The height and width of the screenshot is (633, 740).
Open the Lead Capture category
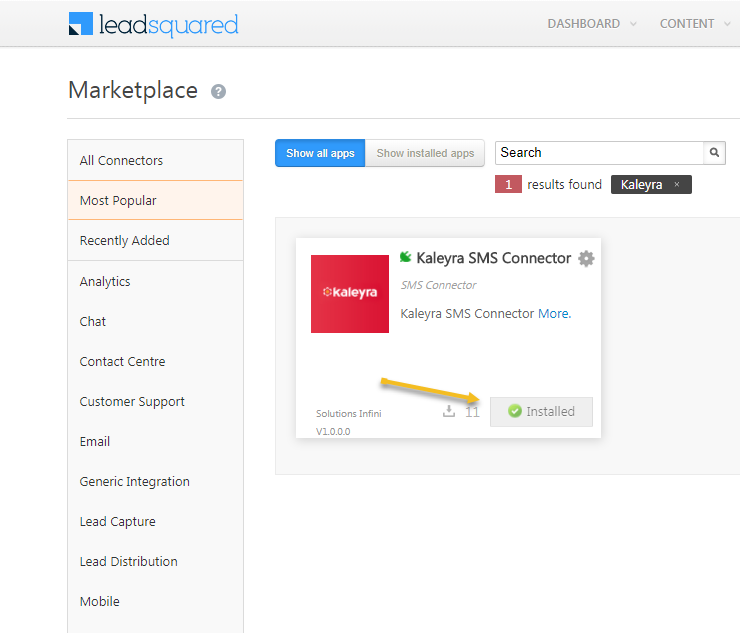155,522
